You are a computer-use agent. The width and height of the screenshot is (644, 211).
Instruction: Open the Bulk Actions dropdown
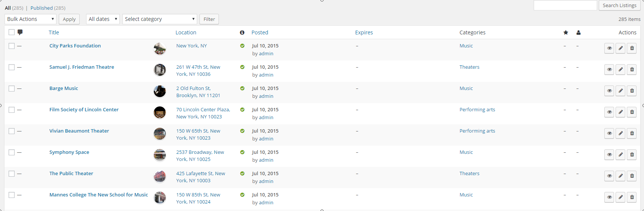click(31, 19)
